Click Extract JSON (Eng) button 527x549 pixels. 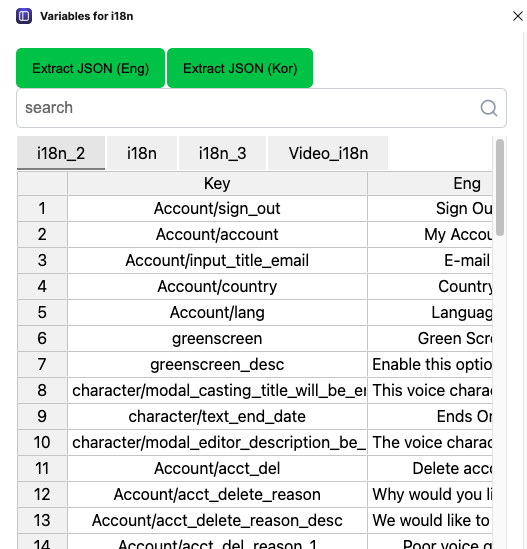90,68
